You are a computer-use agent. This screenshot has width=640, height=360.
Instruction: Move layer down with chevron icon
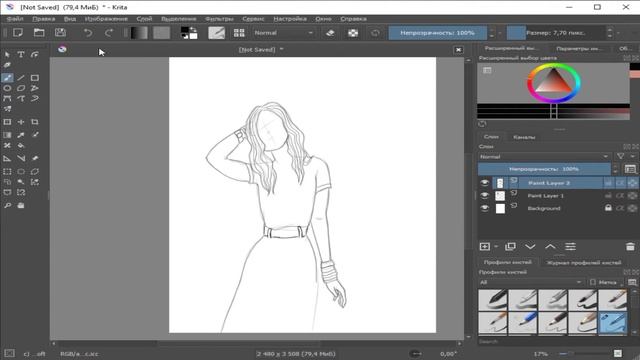click(x=530, y=247)
